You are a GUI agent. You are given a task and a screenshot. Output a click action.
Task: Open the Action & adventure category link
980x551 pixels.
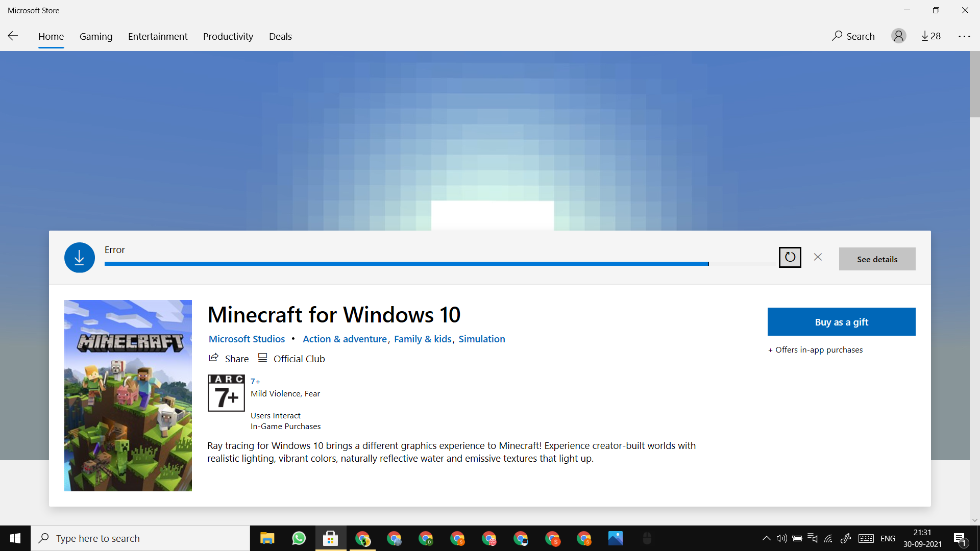[345, 339]
